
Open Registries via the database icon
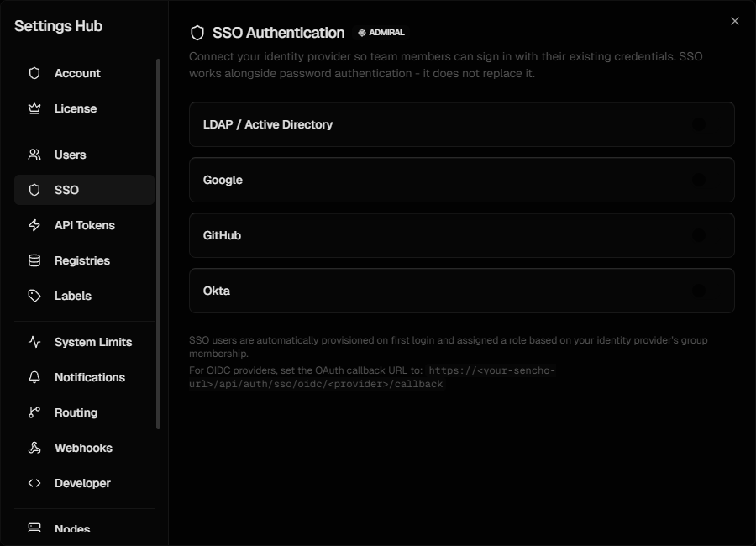(34, 260)
